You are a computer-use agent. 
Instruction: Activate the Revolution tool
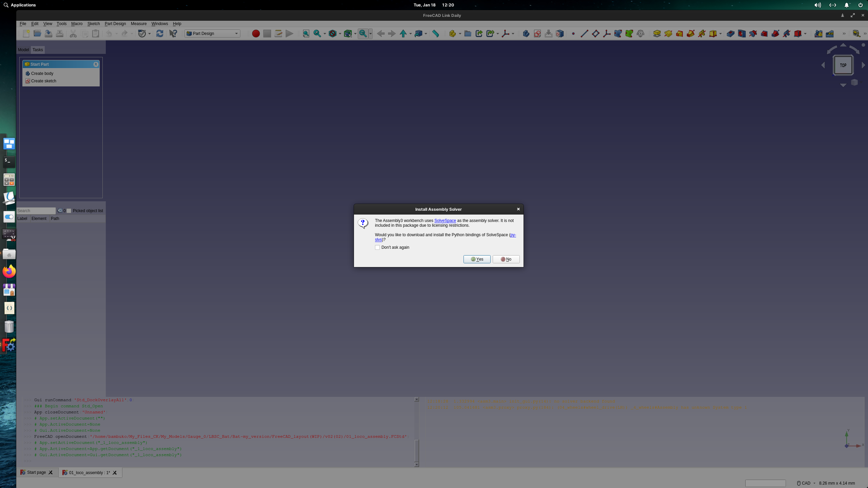tap(668, 34)
